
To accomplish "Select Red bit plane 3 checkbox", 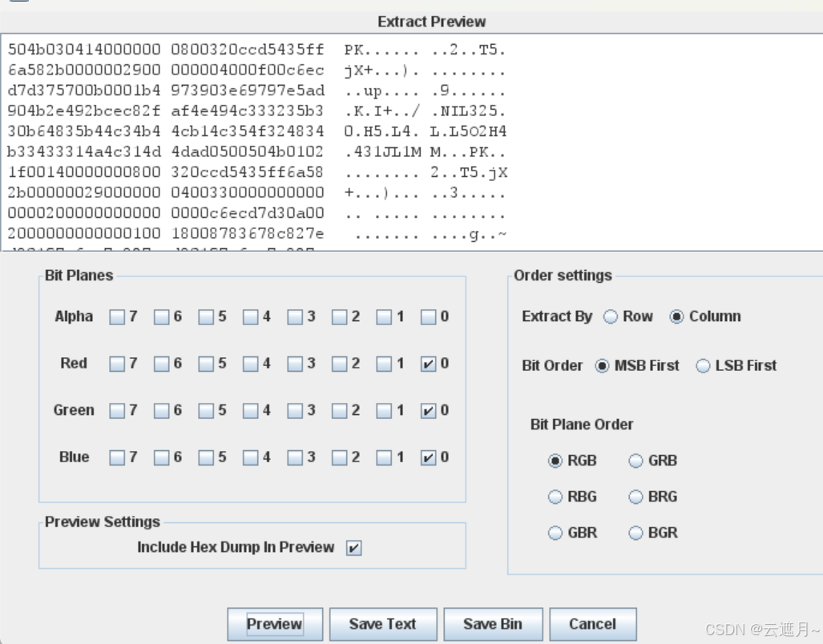I will pyautogui.click(x=295, y=364).
